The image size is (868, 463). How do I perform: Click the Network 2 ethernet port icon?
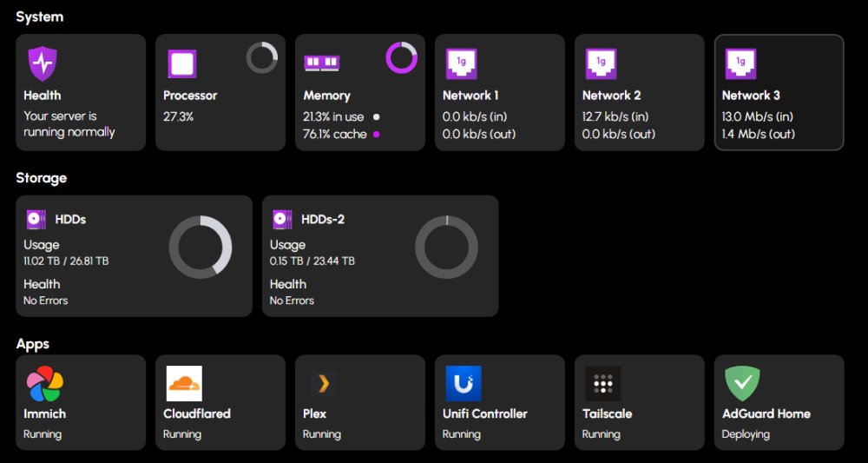601,63
